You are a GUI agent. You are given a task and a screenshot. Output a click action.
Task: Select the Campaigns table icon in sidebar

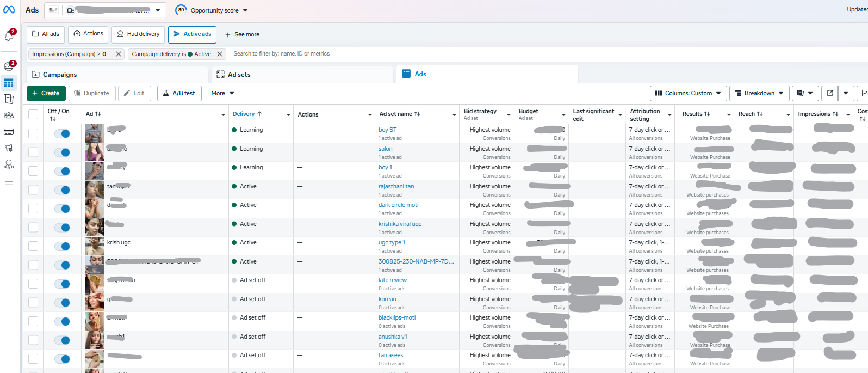coord(9,83)
